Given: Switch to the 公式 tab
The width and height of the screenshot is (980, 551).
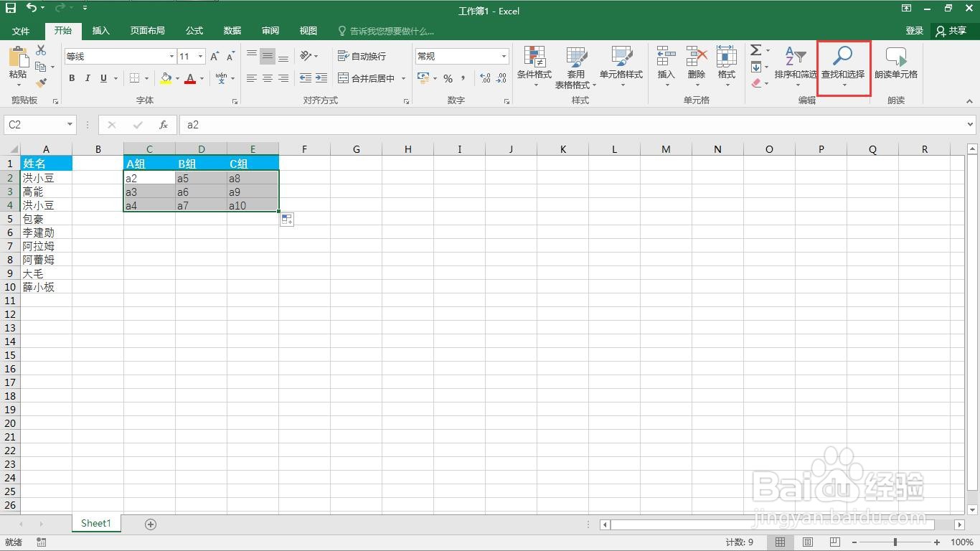Looking at the screenshot, I should (x=194, y=31).
